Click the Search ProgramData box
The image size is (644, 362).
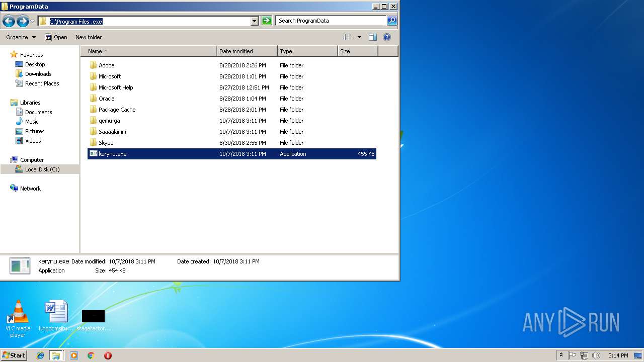(x=331, y=21)
